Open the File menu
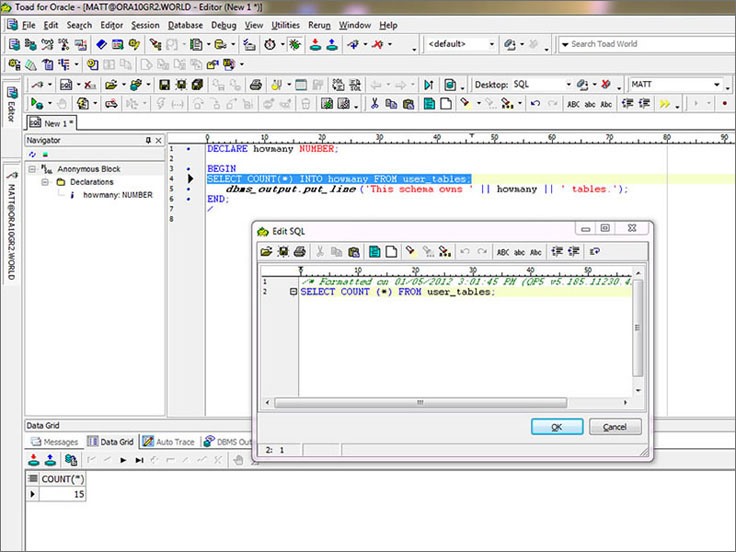The height and width of the screenshot is (552, 736). (29, 25)
